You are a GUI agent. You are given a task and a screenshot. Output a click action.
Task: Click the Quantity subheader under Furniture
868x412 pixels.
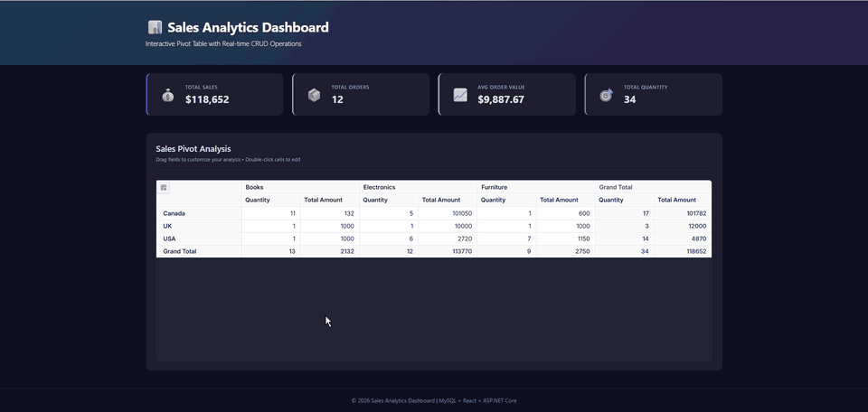506,200
